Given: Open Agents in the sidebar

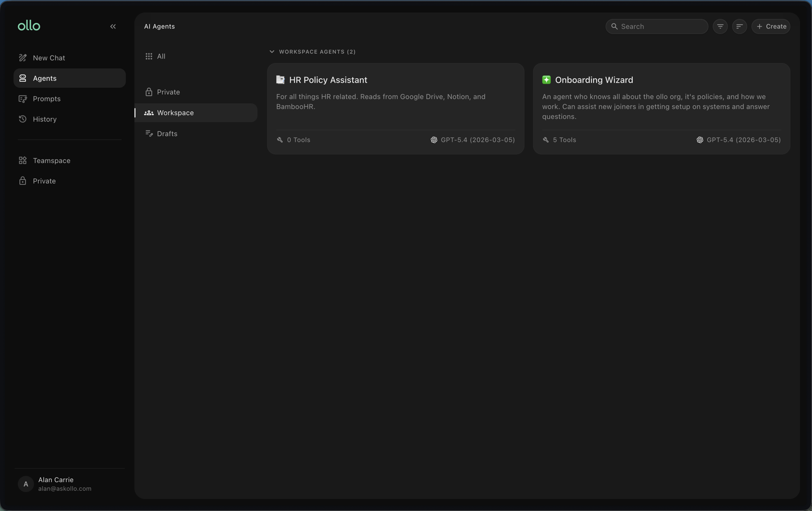Looking at the screenshot, I should point(70,78).
